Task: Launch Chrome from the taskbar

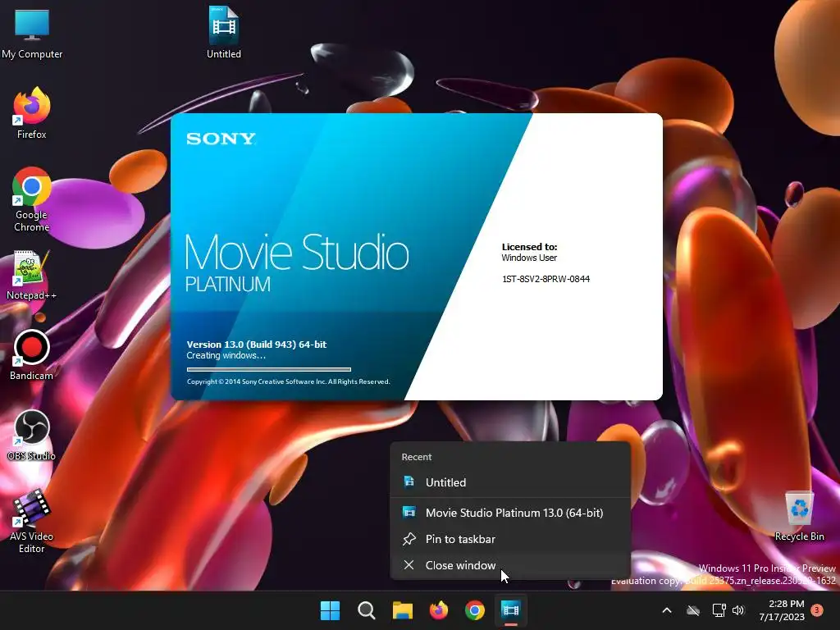Action: coord(475,610)
